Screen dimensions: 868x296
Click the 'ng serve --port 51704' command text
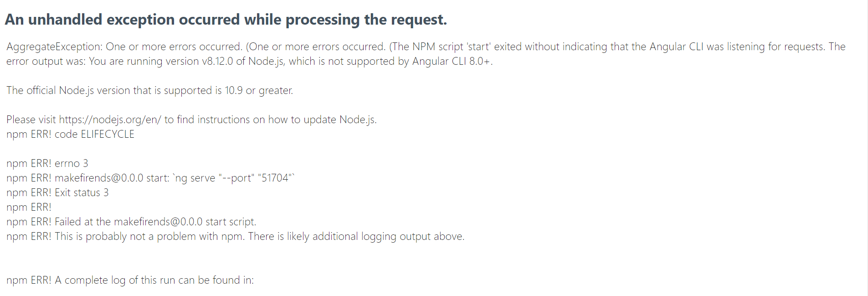[x=235, y=178]
